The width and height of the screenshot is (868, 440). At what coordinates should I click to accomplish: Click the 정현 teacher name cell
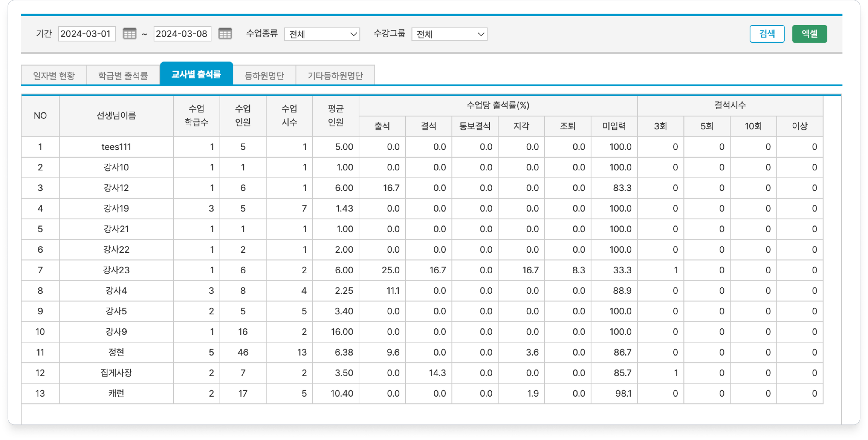click(x=116, y=352)
